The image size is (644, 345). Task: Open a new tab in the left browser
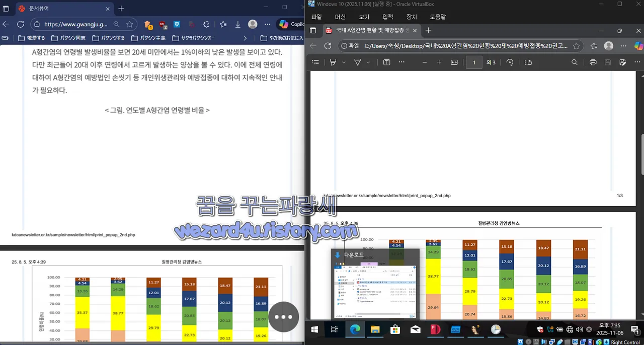(121, 9)
